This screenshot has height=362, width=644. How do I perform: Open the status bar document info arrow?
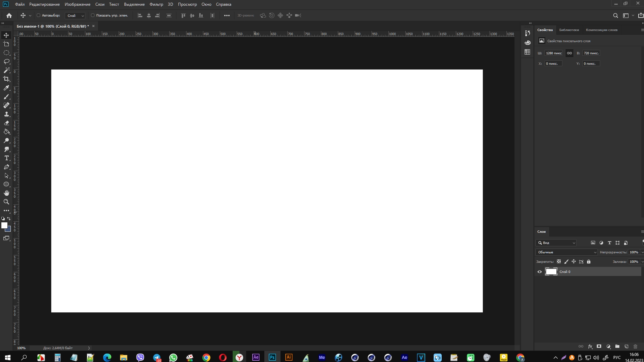coord(89,348)
